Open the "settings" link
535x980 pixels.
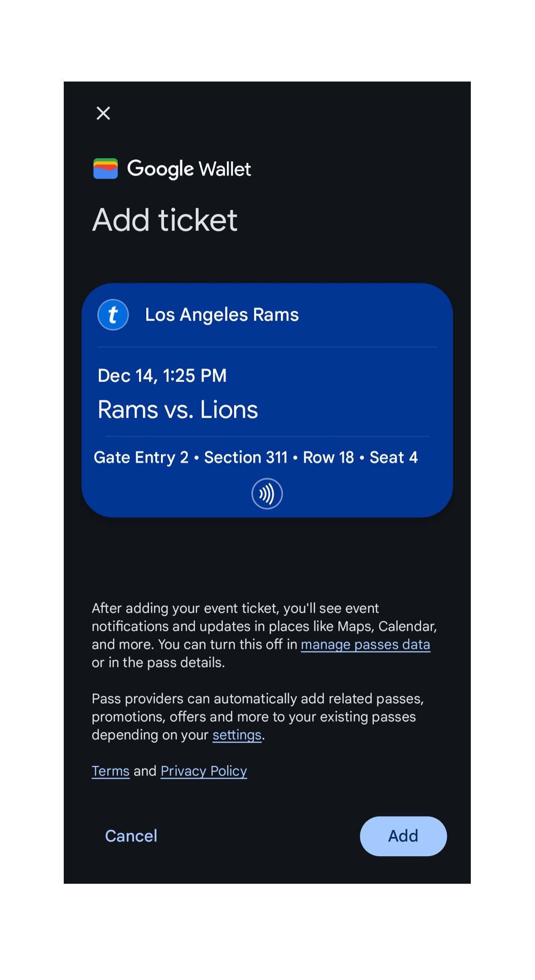pos(237,735)
